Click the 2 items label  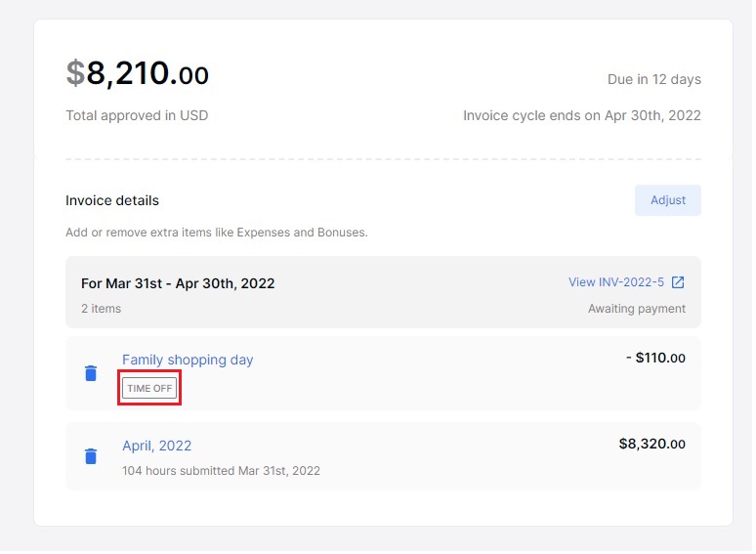tap(101, 309)
